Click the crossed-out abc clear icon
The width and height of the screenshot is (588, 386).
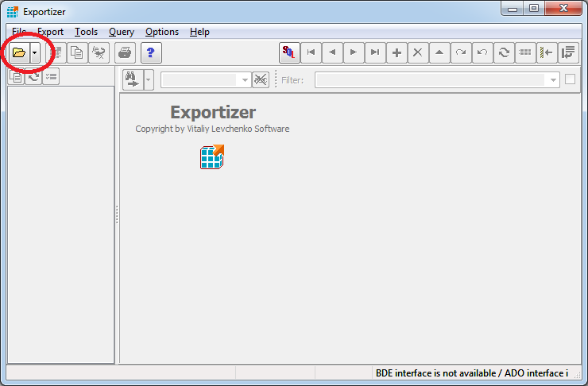tap(261, 80)
